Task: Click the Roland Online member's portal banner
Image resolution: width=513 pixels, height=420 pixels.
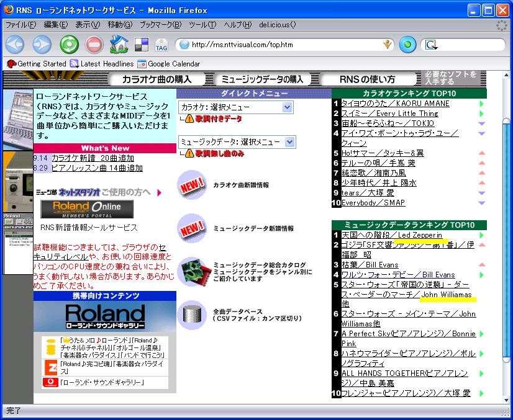Action: 87,209
